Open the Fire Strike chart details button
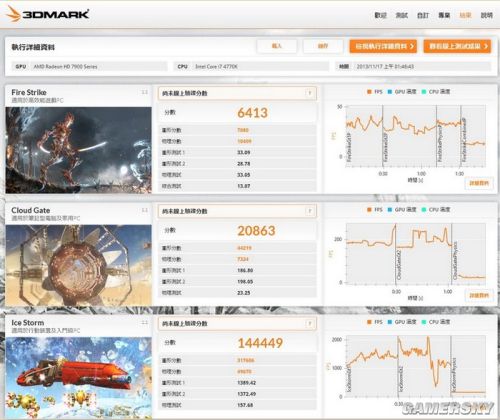The image size is (500, 420). (479, 183)
